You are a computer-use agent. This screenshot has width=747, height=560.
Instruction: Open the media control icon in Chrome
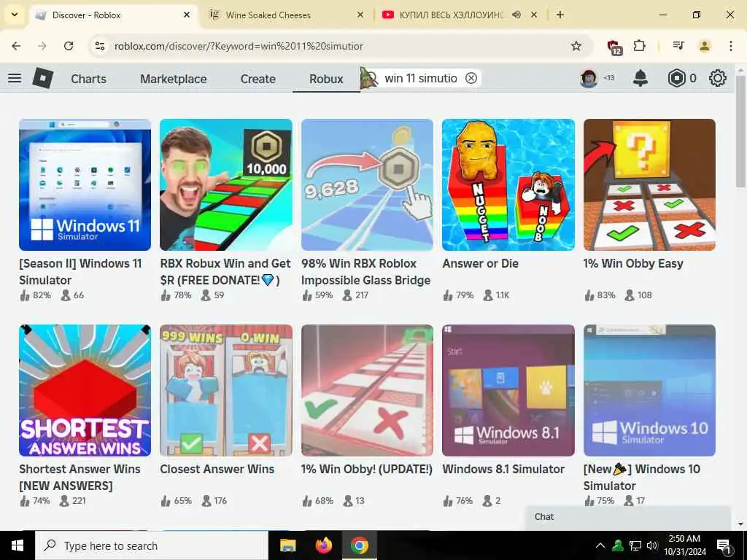[678, 46]
